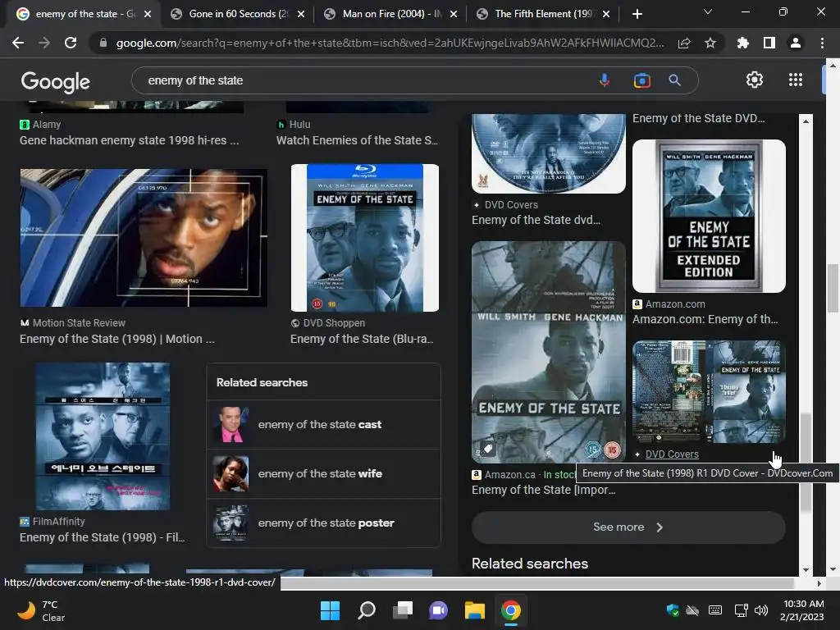Click See more in the side panel
This screenshot has height=630, width=840.
pyautogui.click(x=628, y=527)
